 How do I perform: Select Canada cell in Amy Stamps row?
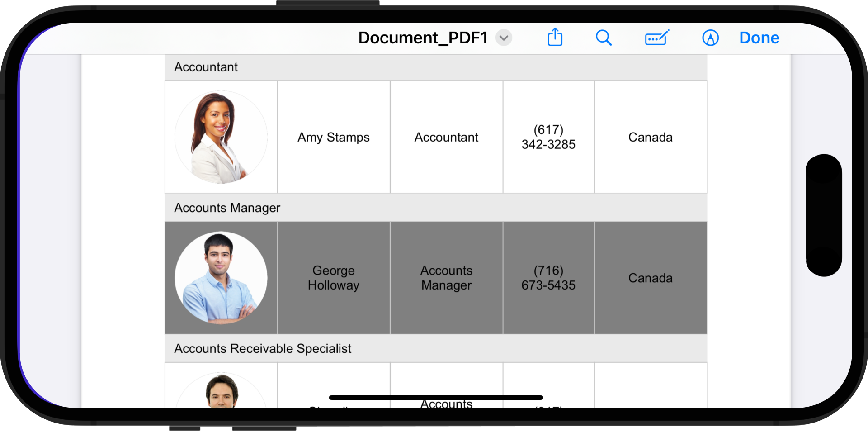pos(650,137)
